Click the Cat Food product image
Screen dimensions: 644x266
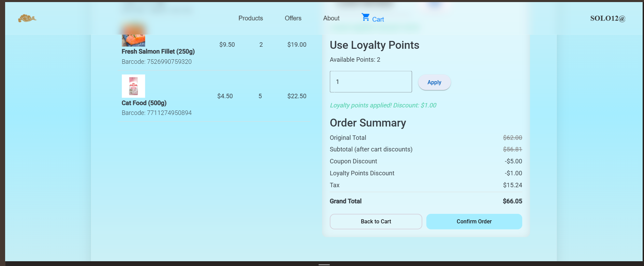click(x=133, y=86)
